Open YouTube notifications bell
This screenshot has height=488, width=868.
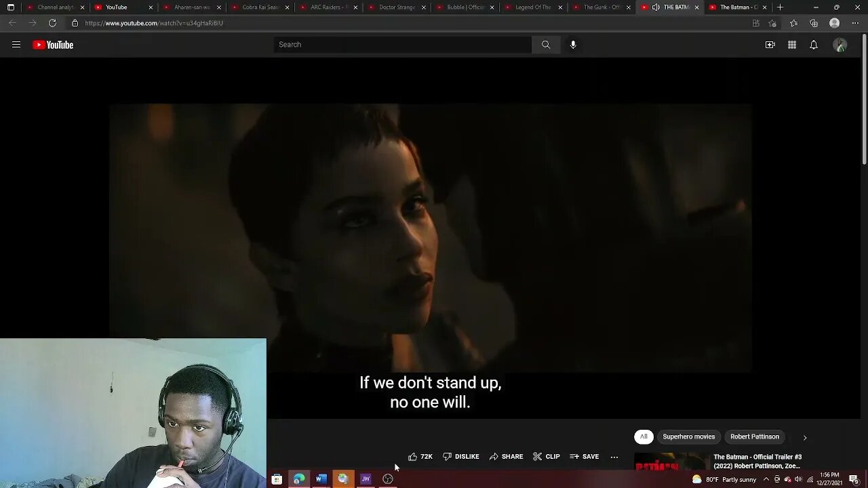tap(814, 45)
